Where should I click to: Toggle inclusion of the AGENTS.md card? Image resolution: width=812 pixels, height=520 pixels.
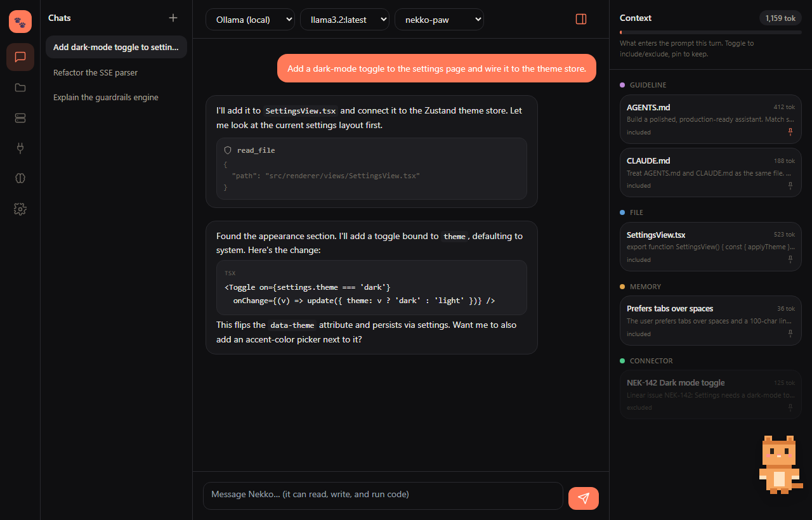coord(639,133)
